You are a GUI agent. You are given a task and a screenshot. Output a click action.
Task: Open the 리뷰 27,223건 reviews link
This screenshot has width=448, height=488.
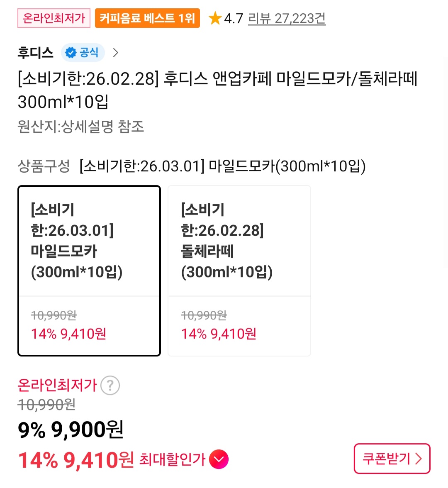287,18
